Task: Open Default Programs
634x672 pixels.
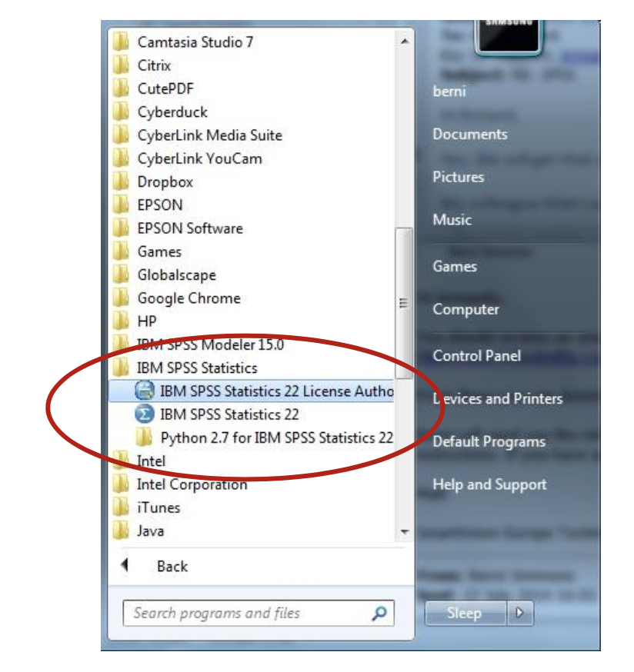Action: [x=489, y=441]
